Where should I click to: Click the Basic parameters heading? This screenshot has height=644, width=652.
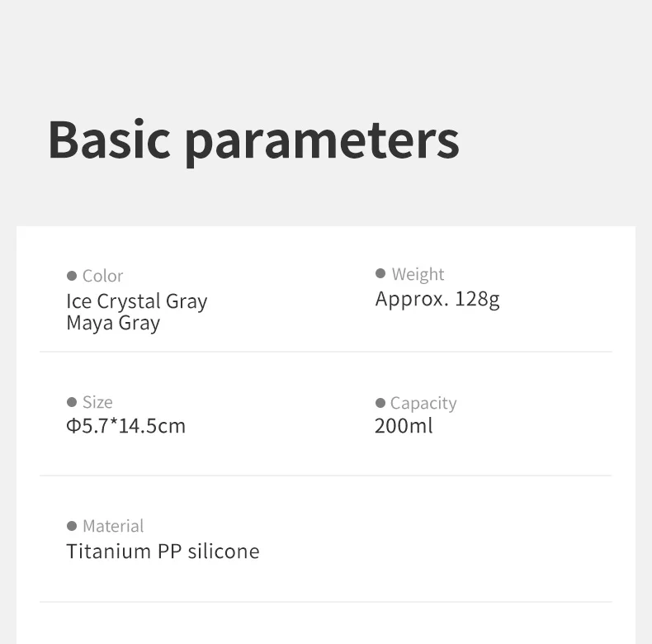point(253,142)
